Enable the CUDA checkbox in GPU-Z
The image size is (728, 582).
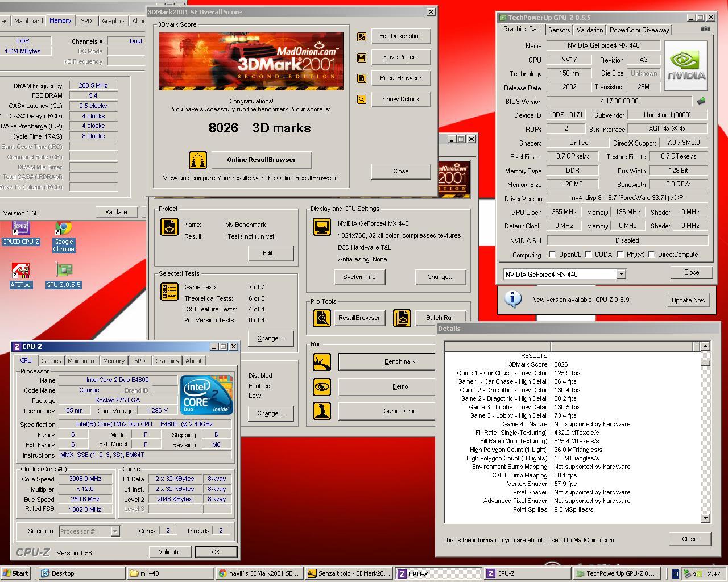tap(589, 254)
